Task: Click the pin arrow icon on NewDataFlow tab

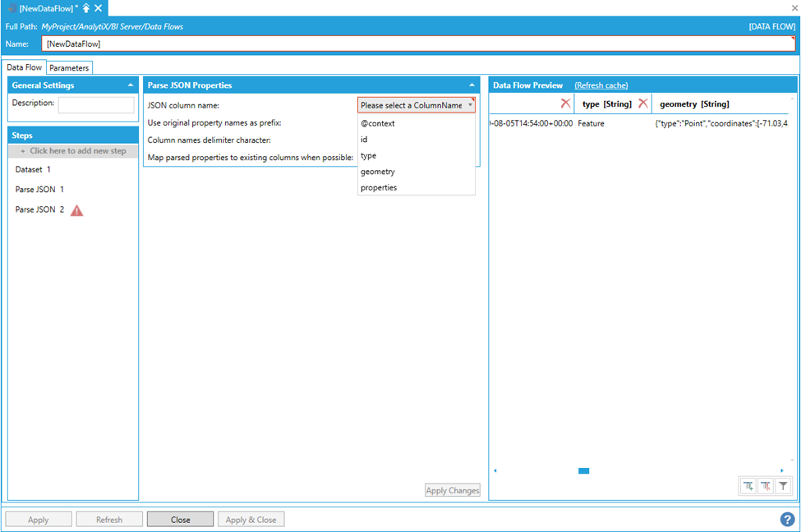Action: pyautogui.click(x=86, y=8)
